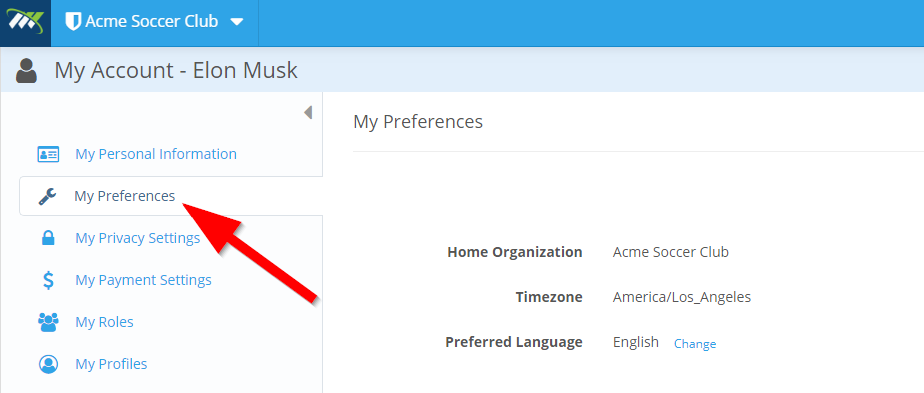This screenshot has height=393, width=924.
Task: Click the ID card icon for Personal Information
Action: pyautogui.click(x=48, y=154)
